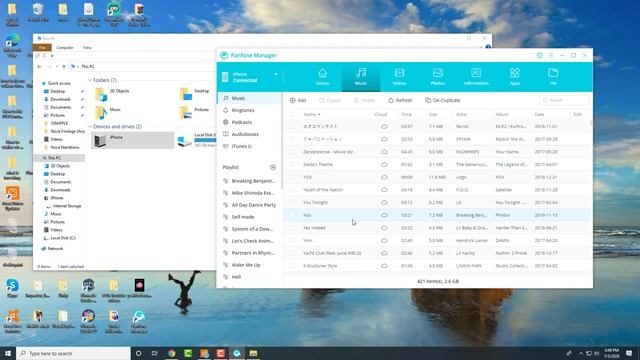This screenshot has width=640, height=360.
Task: Check the box for the YSIV song
Action: 292,177
